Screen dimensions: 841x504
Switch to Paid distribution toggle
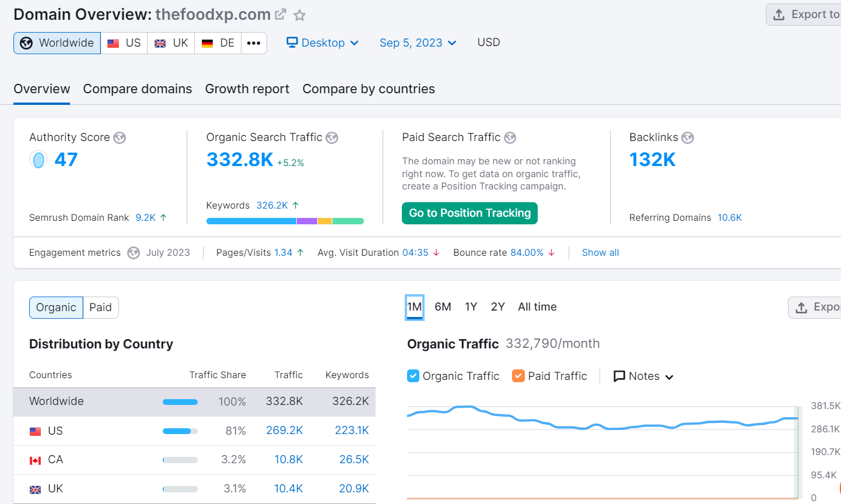pos(101,308)
